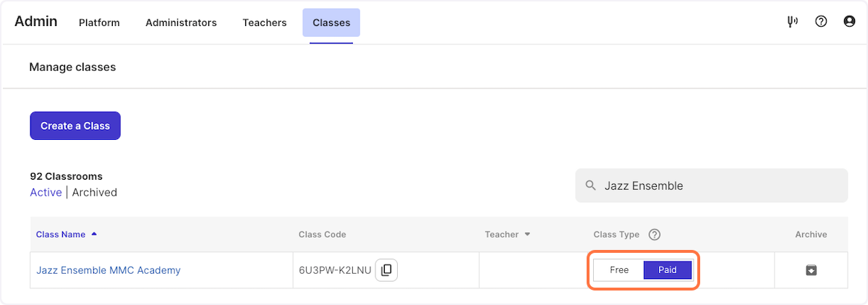Open the Administrators tab
This screenshot has height=305, width=868.
181,22
